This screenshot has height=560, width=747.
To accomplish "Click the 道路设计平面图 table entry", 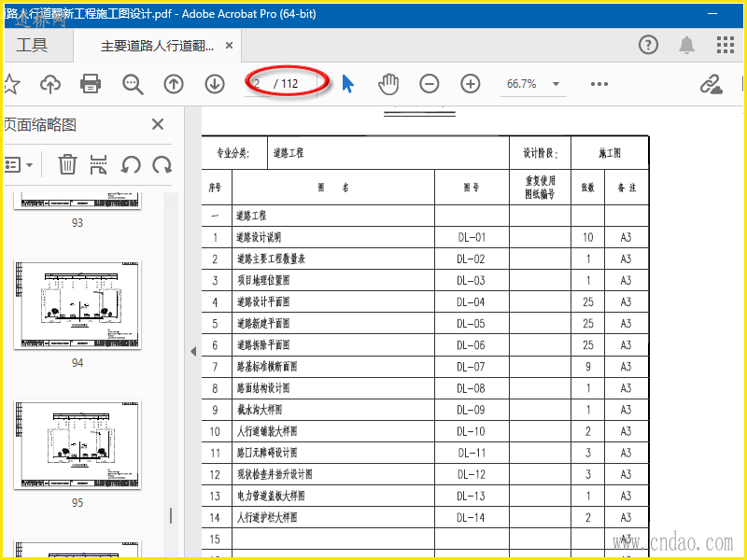I will click(263, 301).
